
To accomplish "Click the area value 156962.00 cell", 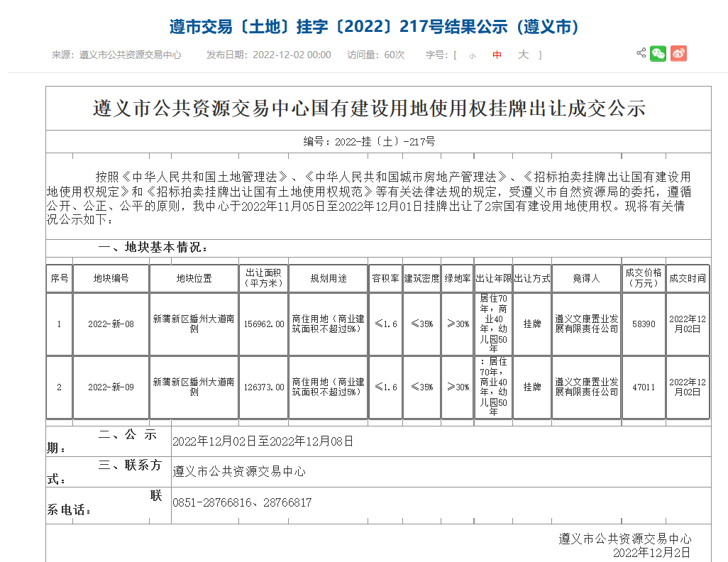I will click(263, 324).
